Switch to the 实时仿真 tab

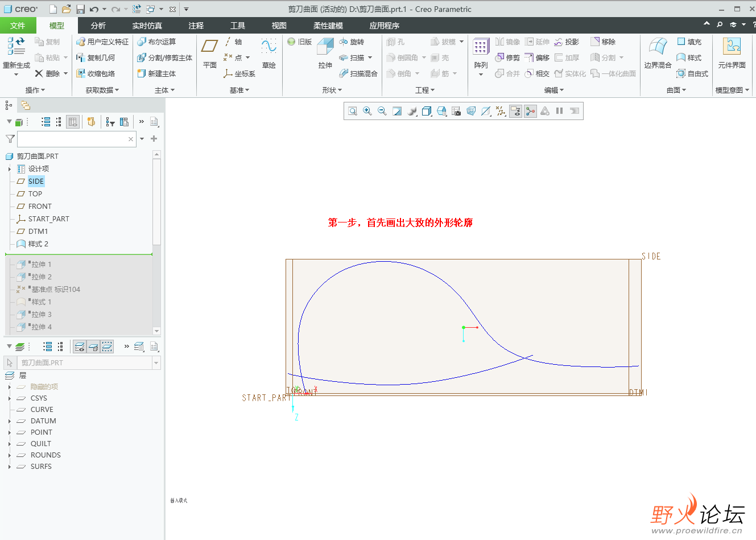click(147, 26)
